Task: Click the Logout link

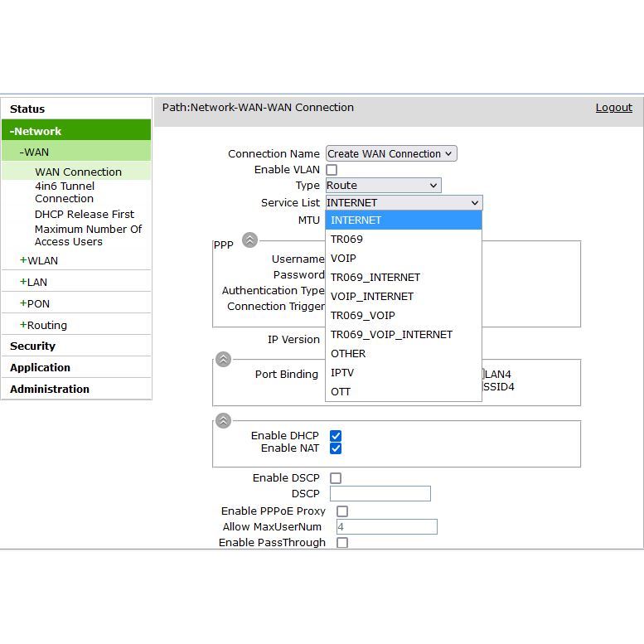Action: pyautogui.click(x=613, y=108)
